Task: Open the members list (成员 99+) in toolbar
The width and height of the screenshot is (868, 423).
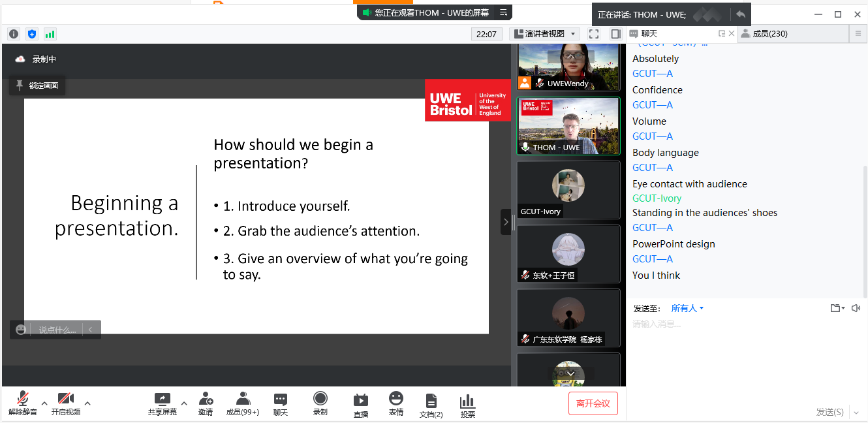Action: (x=243, y=403)
